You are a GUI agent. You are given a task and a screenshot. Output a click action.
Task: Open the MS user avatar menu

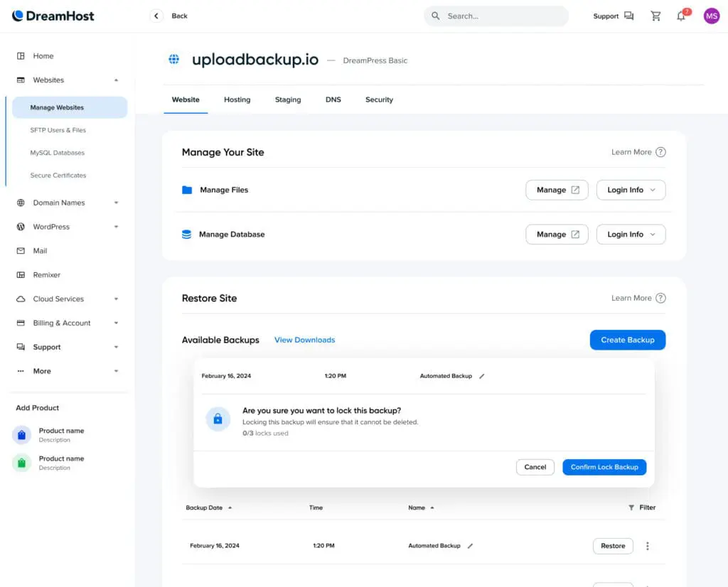click(711, 16)
